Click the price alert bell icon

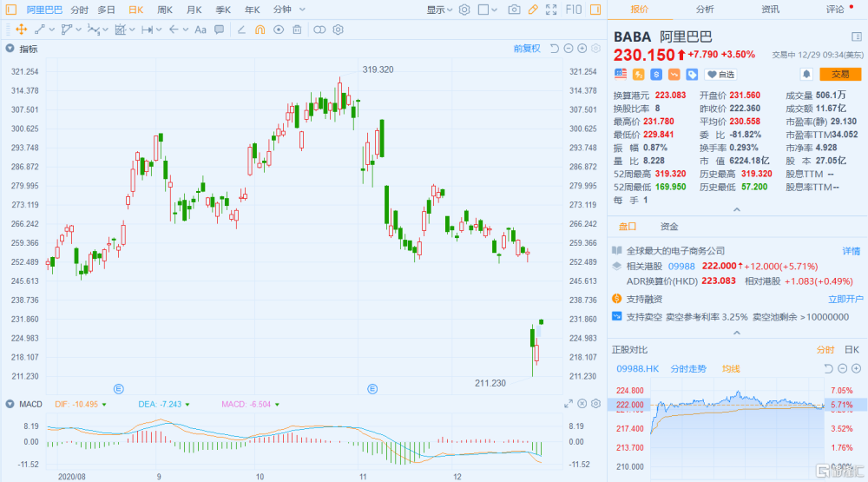coord(806,74)
